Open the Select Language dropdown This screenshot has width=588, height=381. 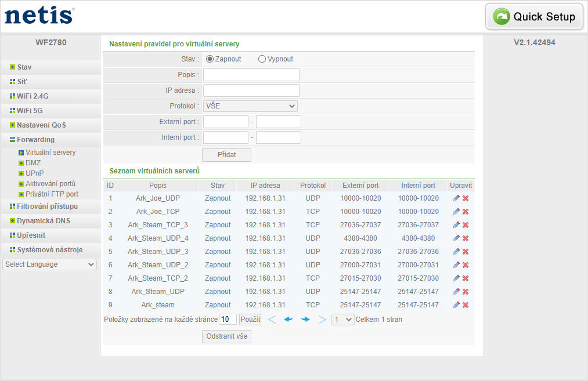pyautogui.click(x=50, y=264)
